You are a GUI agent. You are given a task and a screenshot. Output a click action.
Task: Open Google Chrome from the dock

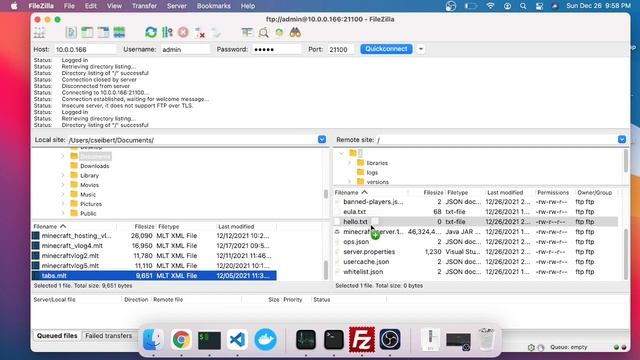[181, 340]
